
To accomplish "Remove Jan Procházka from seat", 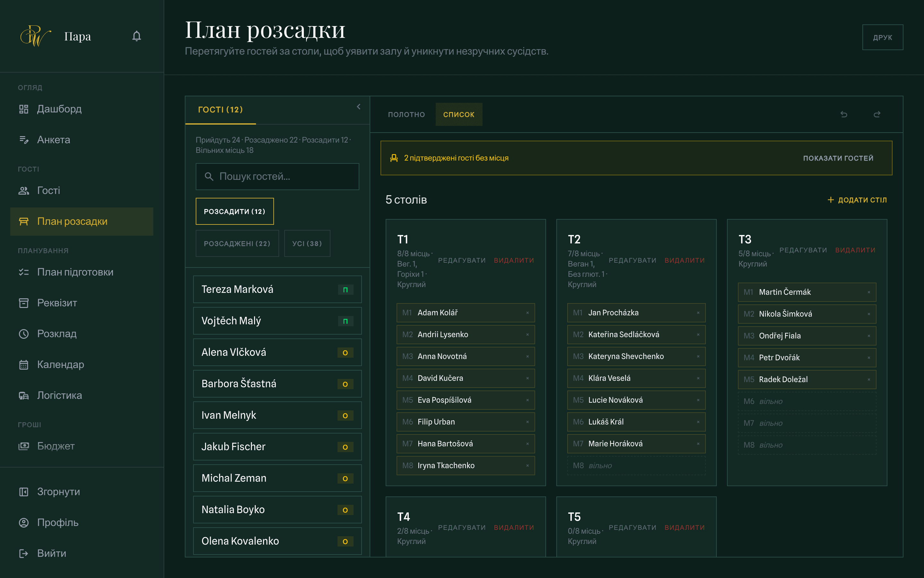I will pos(698,313).
